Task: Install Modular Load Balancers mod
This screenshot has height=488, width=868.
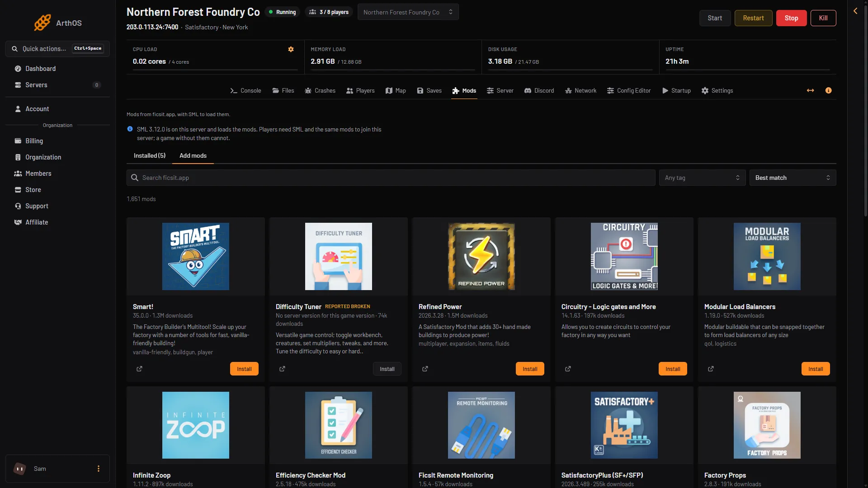Action: click(x=816, y=369)
